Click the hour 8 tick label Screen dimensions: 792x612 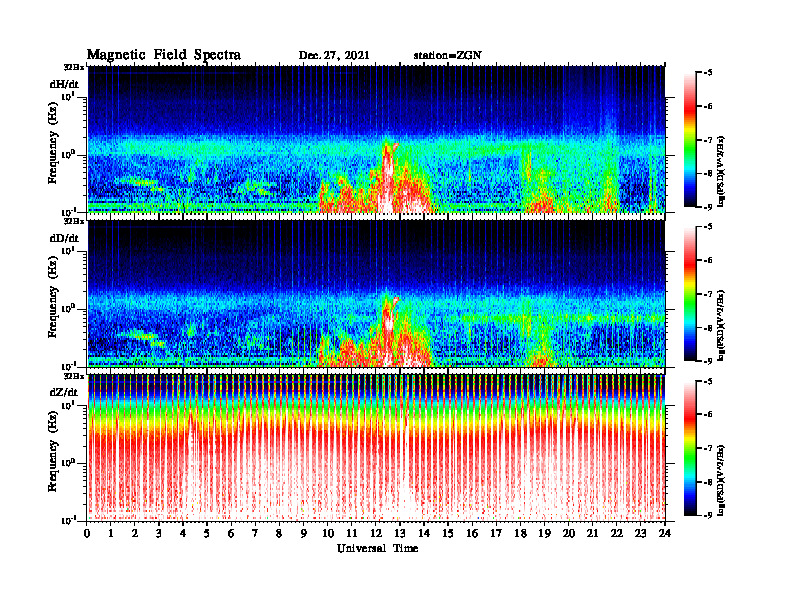(279, 533)
